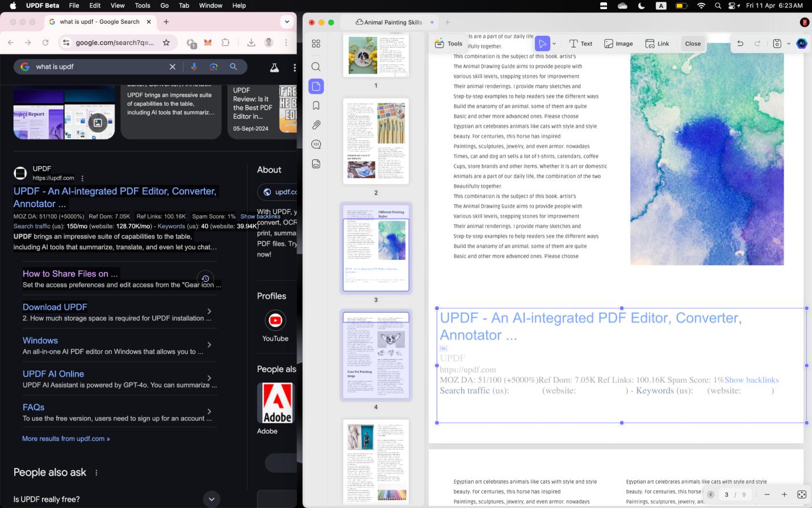Expand the selection tool dropdown arrow in UPDF
812x508 pixels.
554,44
